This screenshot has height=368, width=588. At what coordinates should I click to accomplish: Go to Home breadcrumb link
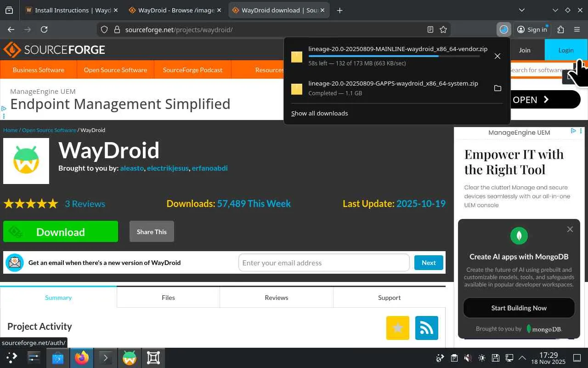click(10, 130)
